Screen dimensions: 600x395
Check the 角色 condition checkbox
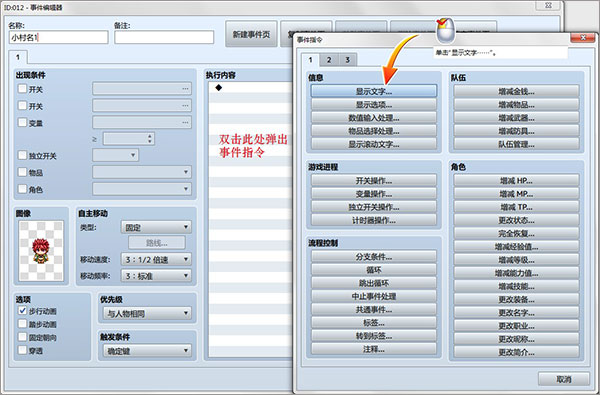(23, 189)
